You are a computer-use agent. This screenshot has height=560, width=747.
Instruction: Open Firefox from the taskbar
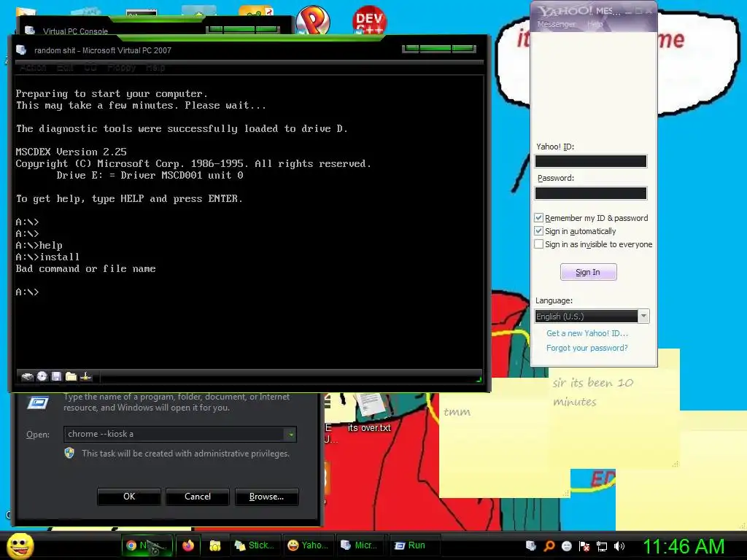[188, 545]
